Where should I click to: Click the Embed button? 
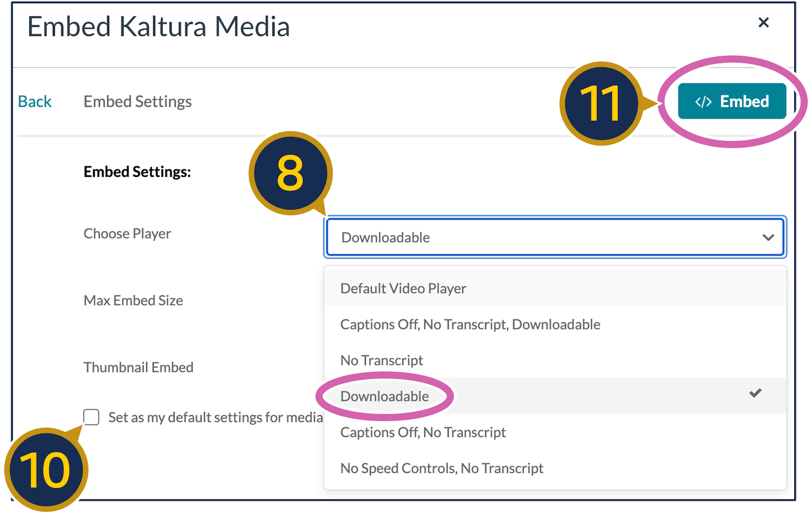click(732, 101)
